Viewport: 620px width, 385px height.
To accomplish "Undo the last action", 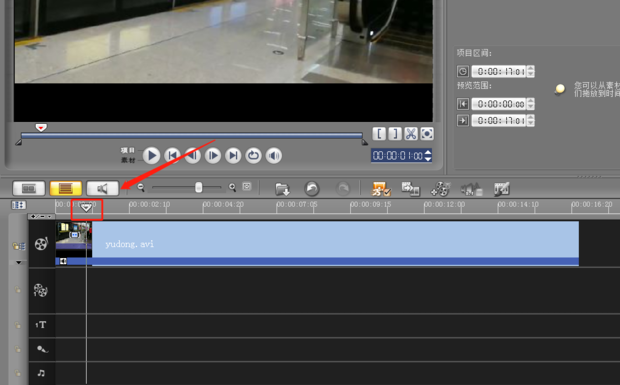I will pos(312,189).
